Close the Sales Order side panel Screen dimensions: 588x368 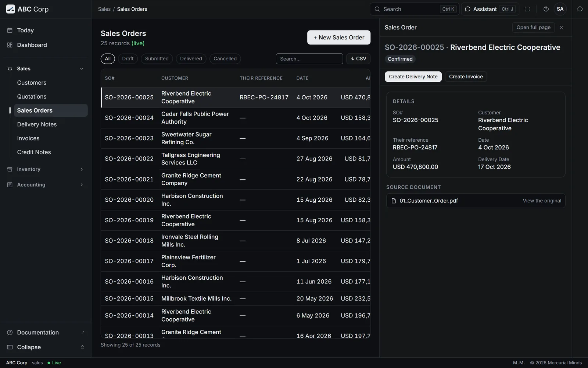pyautogui.click(x=562, y=28)
